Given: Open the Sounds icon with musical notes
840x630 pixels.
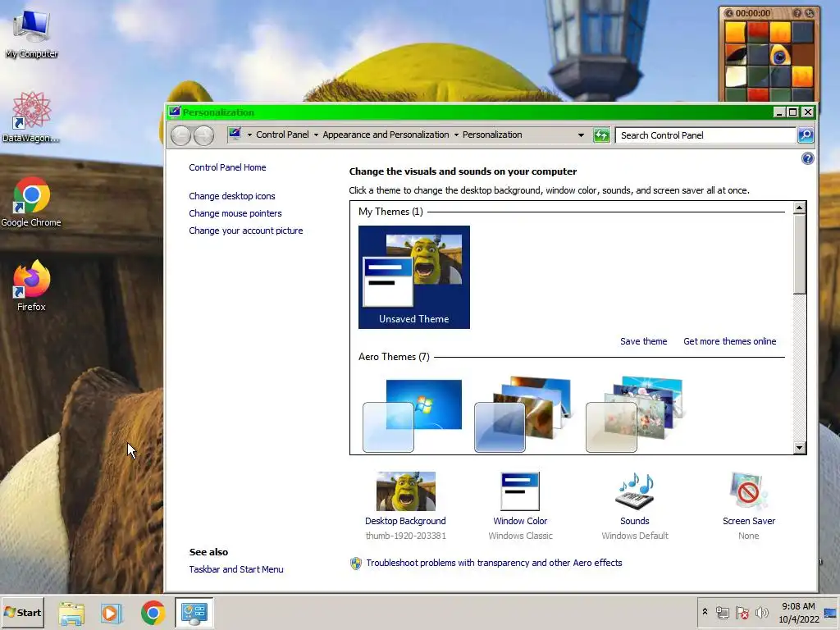Looking at the screenshot, I should coord(635,491).
